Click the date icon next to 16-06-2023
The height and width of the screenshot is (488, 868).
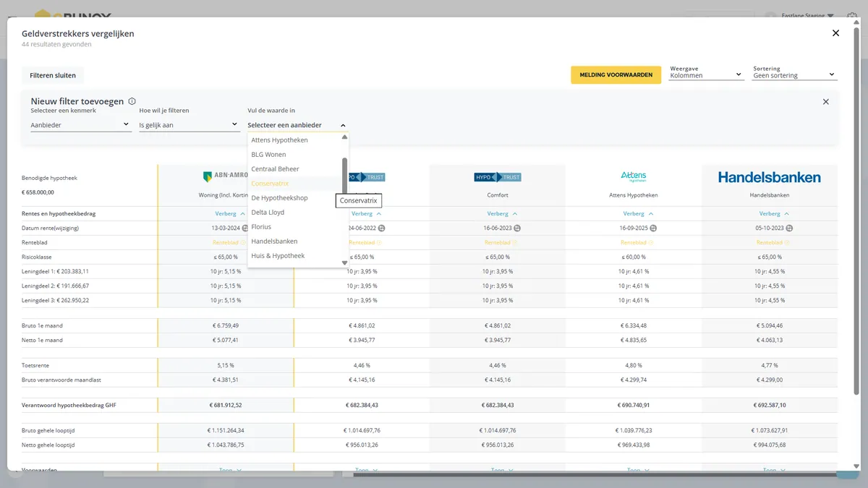click(x=517, y=228)
